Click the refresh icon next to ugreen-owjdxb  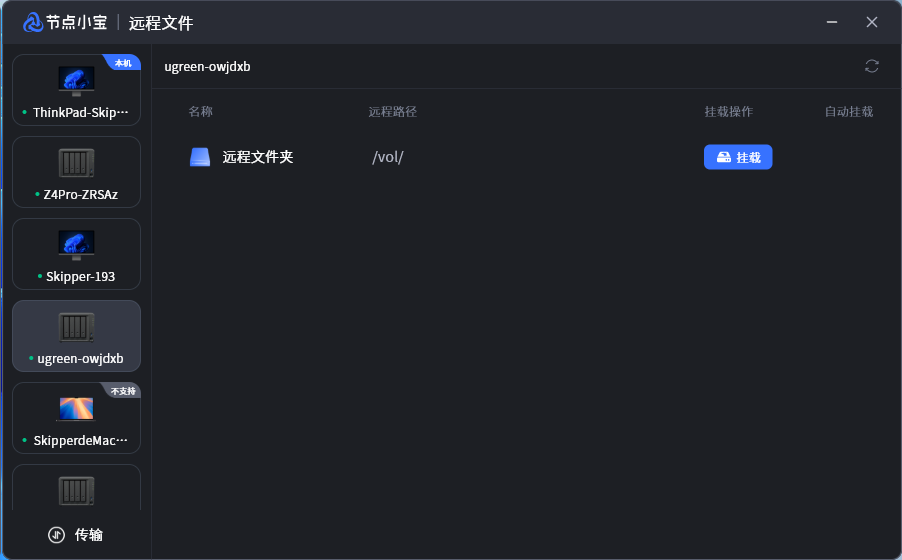pos(871,66)
